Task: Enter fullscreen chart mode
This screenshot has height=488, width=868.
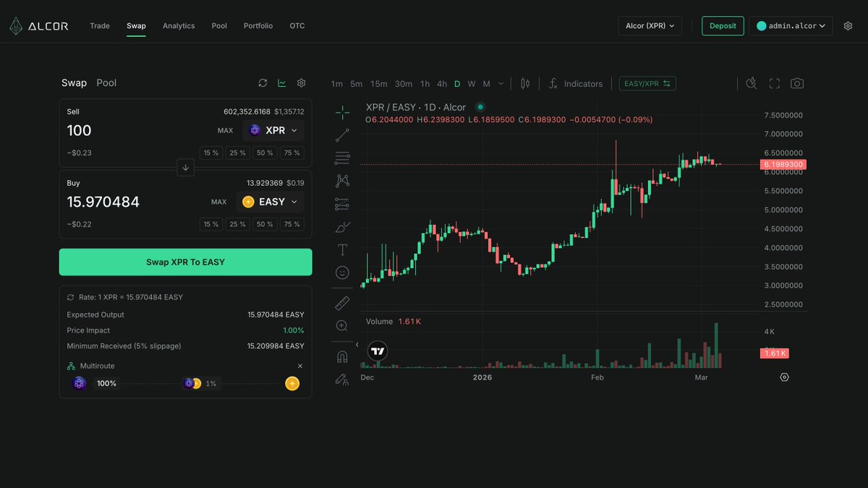Action: (x=775, y=84)
